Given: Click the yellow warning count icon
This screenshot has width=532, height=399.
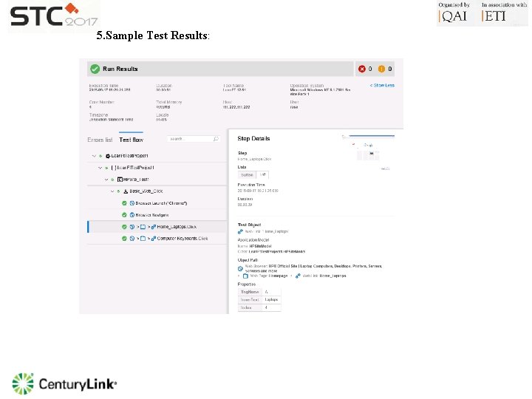Looking at the screenshot, I should tap(382, 69).
